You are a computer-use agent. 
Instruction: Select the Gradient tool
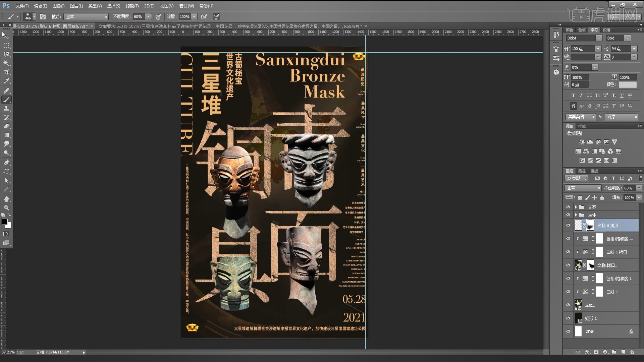point(6,135)
